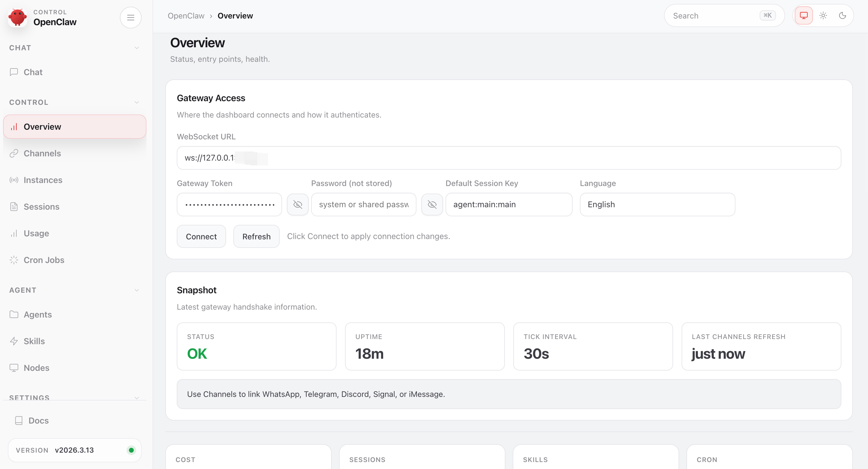Click the Connect button
Screen dimensions: 868x469
pos(201,237)
